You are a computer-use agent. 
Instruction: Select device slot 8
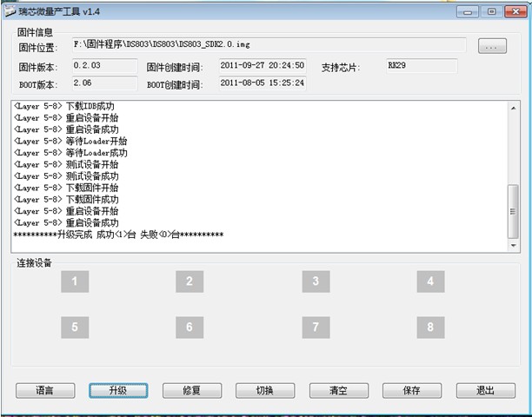pyautogui.click(x=430, y=328)
